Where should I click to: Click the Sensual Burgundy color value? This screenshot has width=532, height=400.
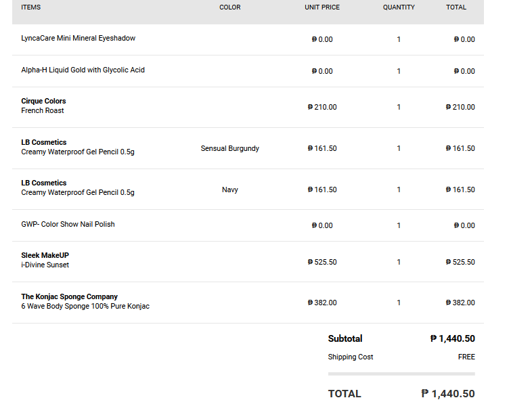[229, 148]
